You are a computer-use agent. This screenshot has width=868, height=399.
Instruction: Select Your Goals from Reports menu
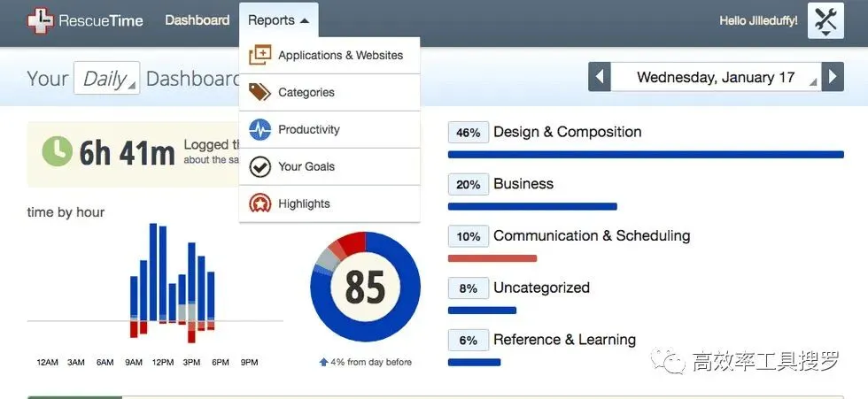point(329,166)
